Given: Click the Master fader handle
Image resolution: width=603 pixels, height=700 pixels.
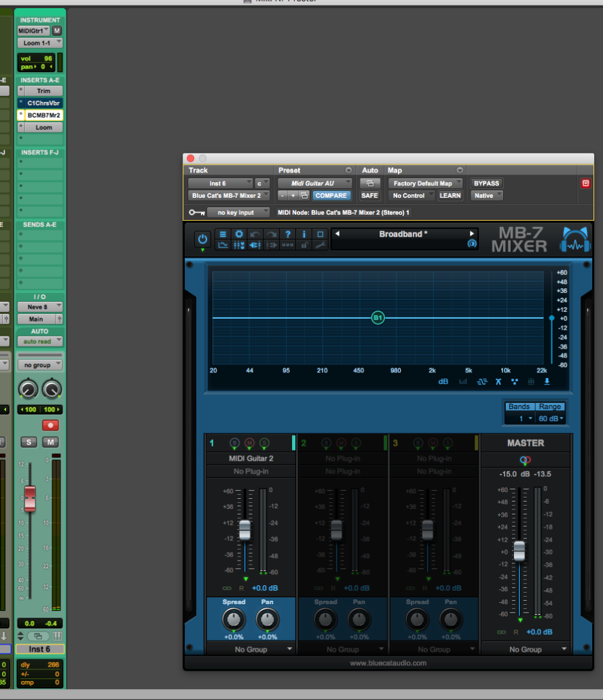Looking at the screenshot, I should pyautogui.click(x=519, y=550).
